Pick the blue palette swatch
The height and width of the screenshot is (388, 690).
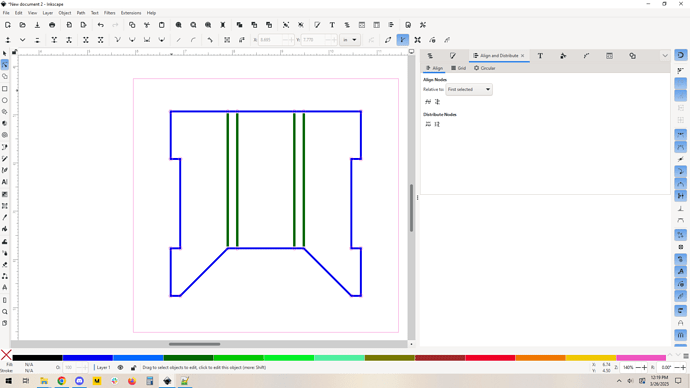[x=88, y=358]
